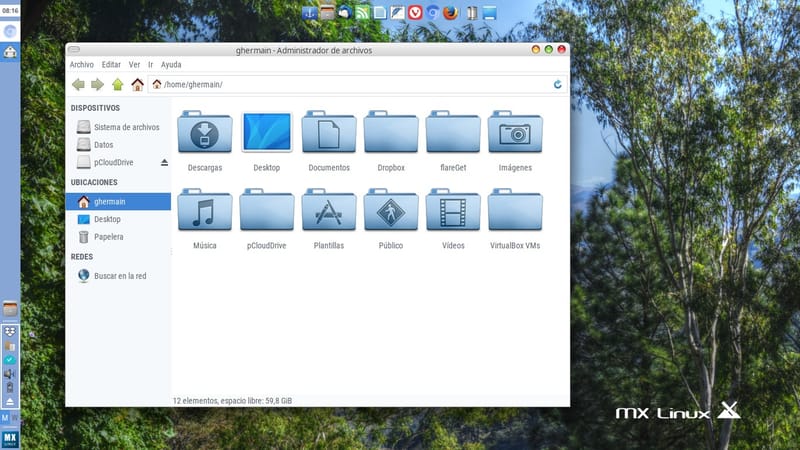
Task: Open the Ir menu
Action: (x=151, y=65)
